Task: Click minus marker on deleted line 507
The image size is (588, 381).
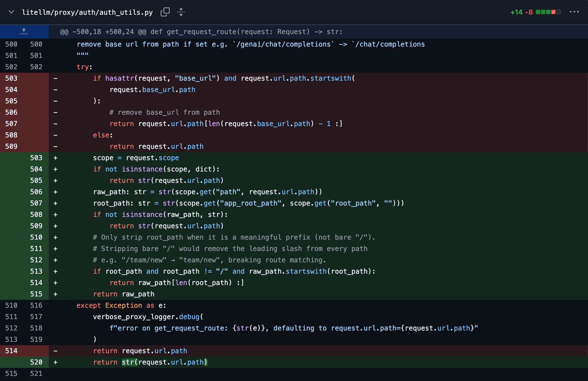Action: click(56, 124)
